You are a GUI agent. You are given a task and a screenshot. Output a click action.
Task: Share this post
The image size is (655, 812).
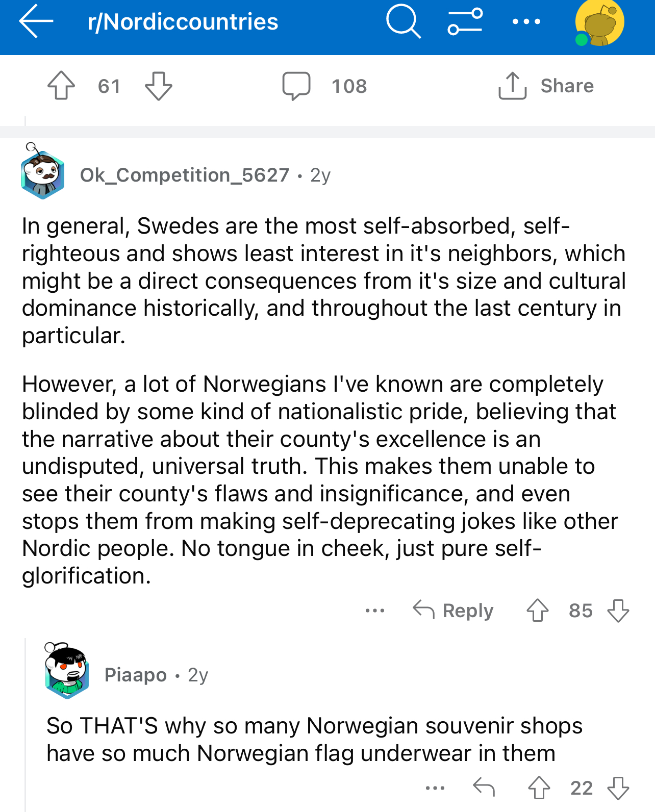point(546,86)
